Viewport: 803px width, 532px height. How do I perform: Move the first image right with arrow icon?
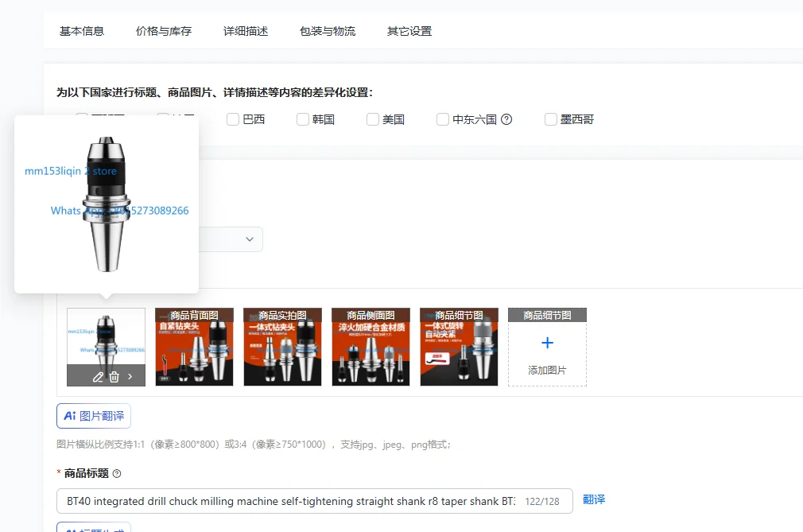click(x=130, y=377)
